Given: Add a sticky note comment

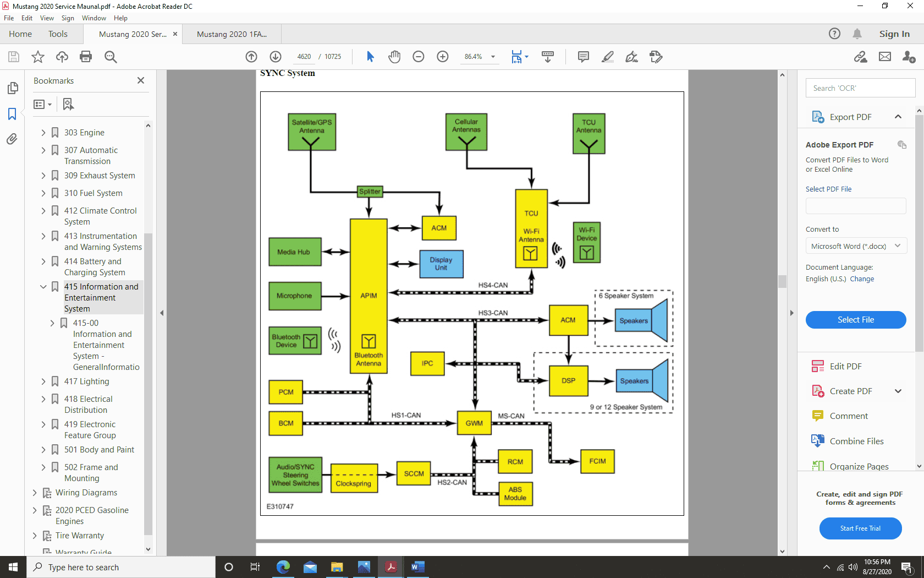Looking at the screenshot, I should [x=584, y=57].
